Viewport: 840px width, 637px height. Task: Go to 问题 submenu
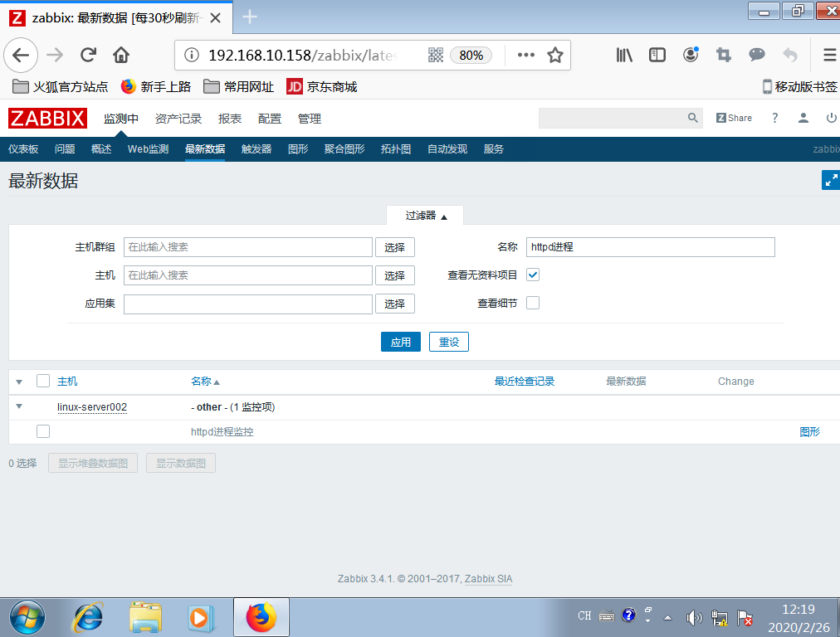65,149
